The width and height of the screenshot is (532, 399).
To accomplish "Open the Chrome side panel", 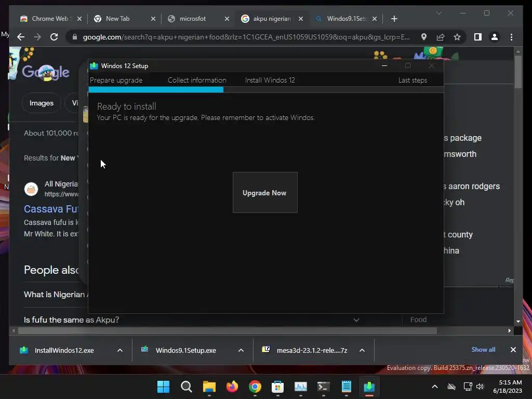I will point(478,37).
